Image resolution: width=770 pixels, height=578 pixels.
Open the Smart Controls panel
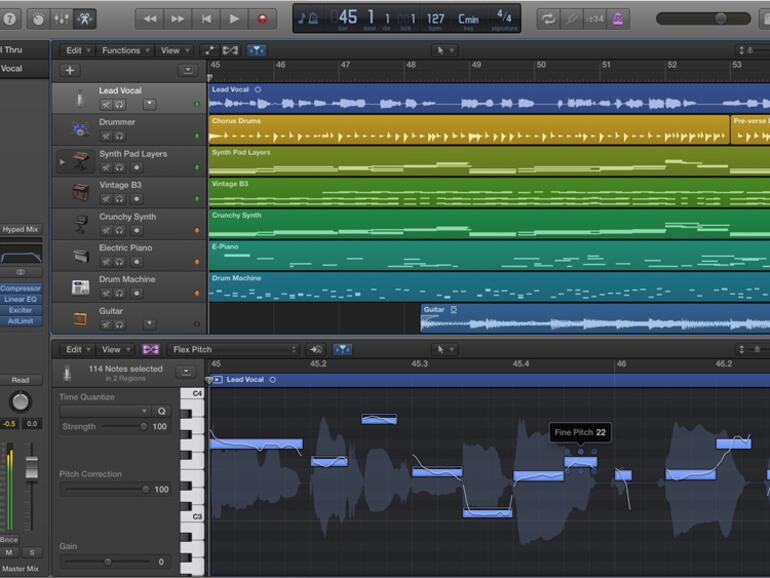(39, 18)
